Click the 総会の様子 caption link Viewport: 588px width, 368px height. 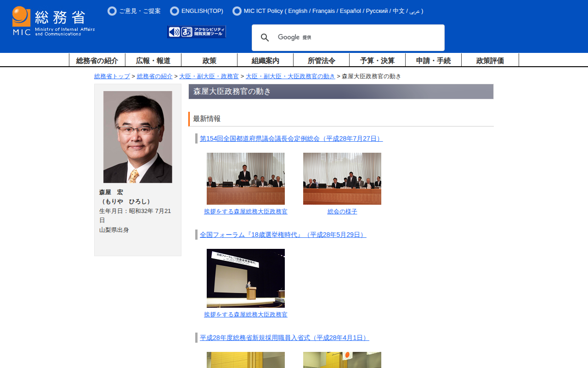tap(342, 212)
